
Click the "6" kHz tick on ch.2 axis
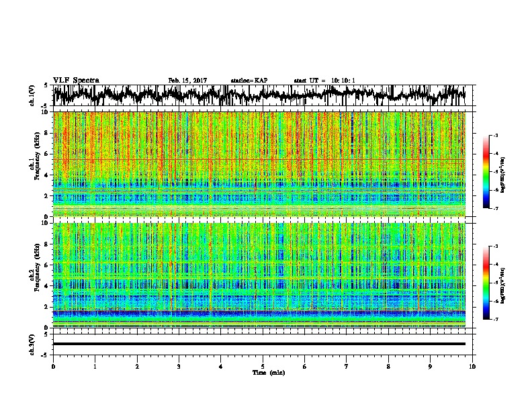click(46, 265)
